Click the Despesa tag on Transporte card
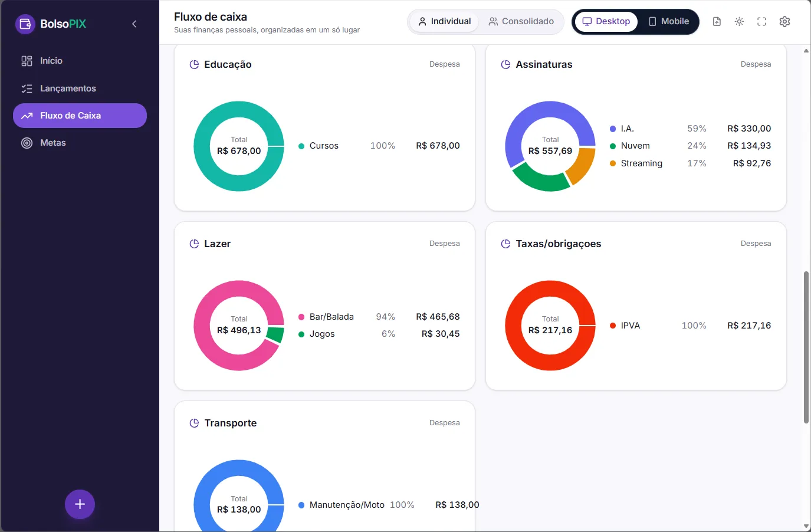811x532 pixels. pos(445,423)
